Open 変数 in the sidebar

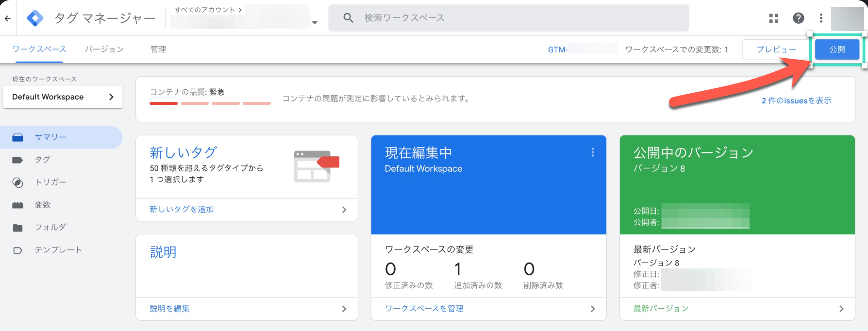[x=43, y=205]
